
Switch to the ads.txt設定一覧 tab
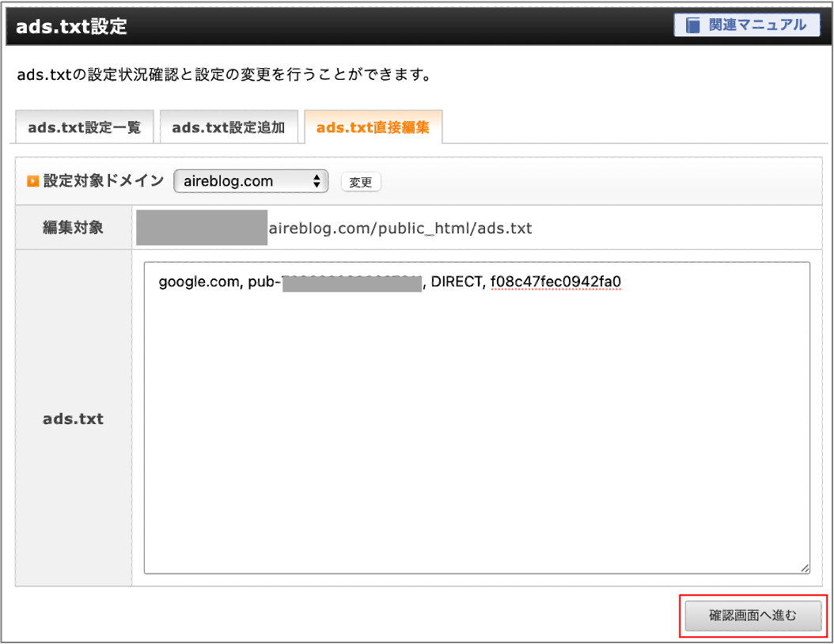84,127
